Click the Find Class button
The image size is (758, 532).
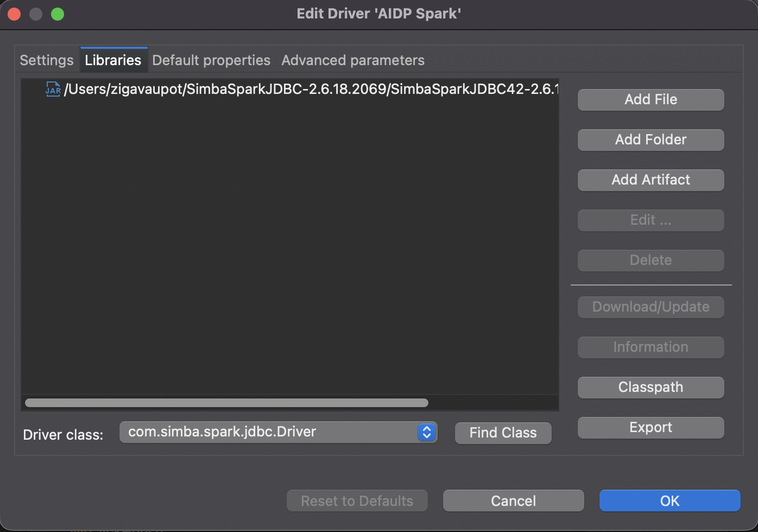click(503, 433)
